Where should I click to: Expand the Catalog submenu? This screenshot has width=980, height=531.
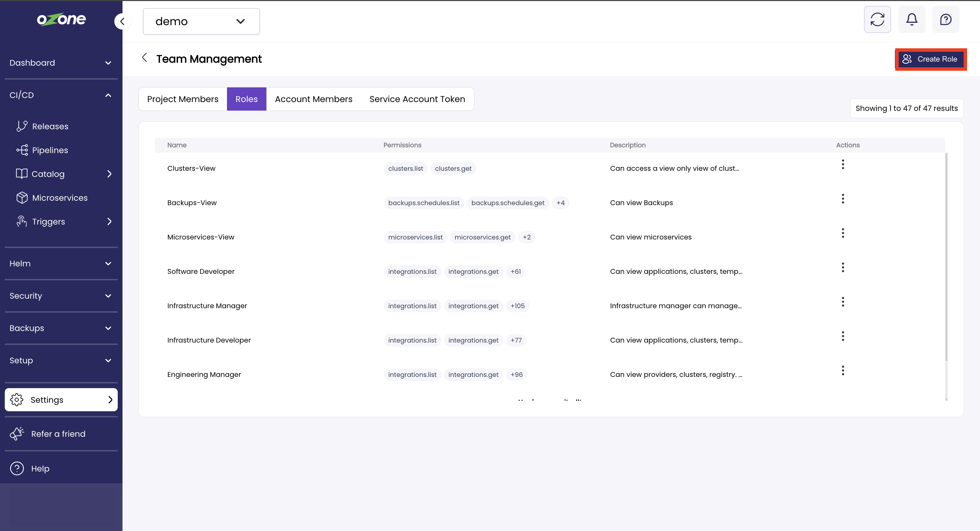[109, 174]
